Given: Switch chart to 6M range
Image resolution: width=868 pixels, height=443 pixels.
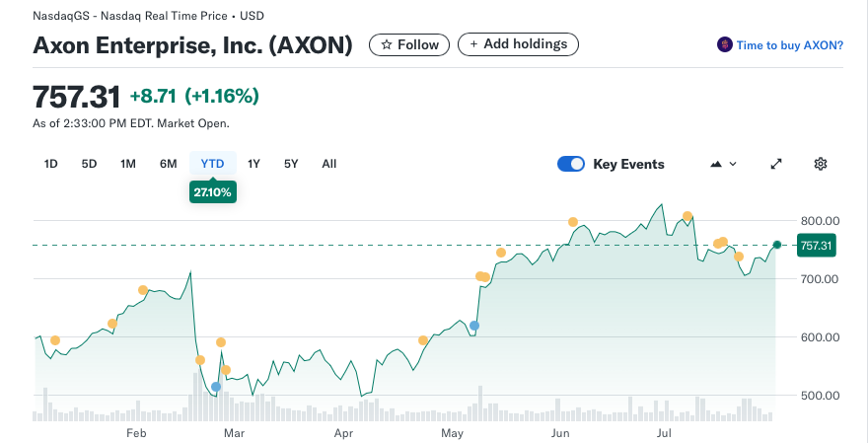Looking at the screenshot, I should point(169,164).
